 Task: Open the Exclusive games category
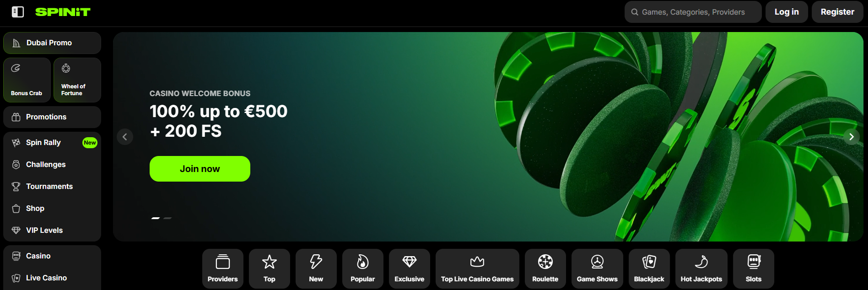410,269
